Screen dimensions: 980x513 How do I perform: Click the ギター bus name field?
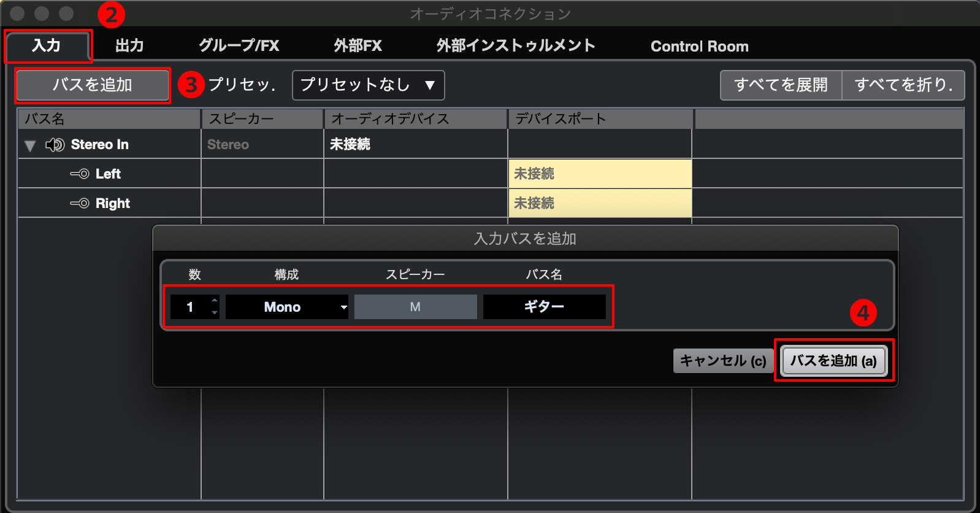pyautogui.click(x=544, y=307)
